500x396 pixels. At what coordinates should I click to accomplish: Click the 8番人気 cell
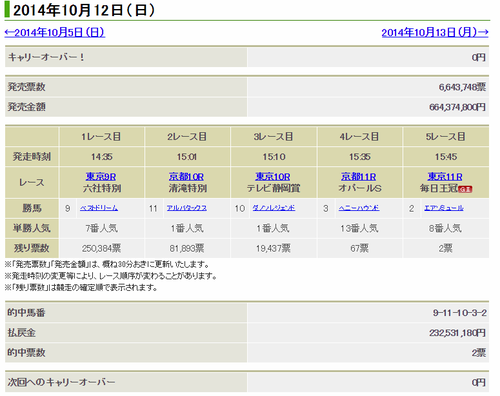click(446, 228)
